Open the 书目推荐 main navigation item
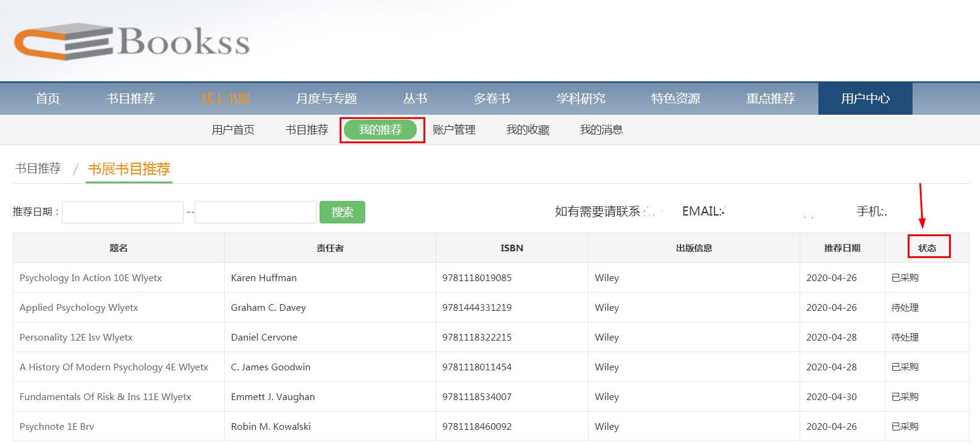 point(131,98)
